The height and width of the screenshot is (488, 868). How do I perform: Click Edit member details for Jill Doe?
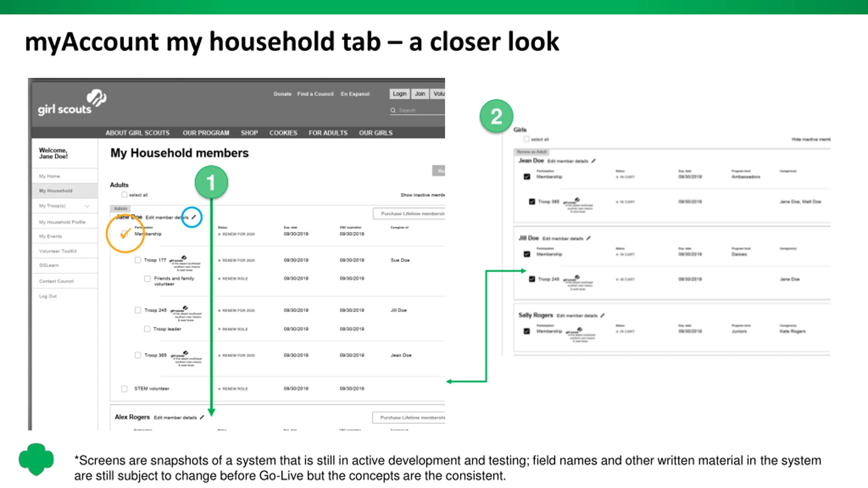pyautogui.click(x=563, y=239)
